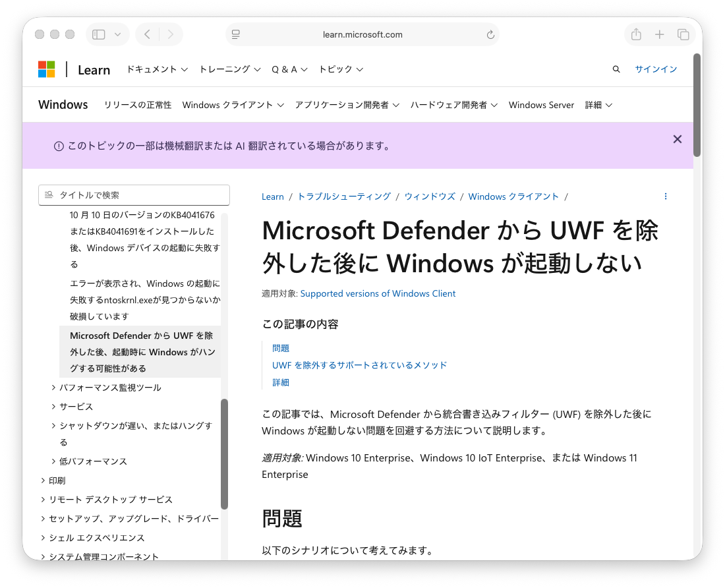The image size is (725, 588).
Task: Open the search magnifier icon
Action: [x=616, y=69]
